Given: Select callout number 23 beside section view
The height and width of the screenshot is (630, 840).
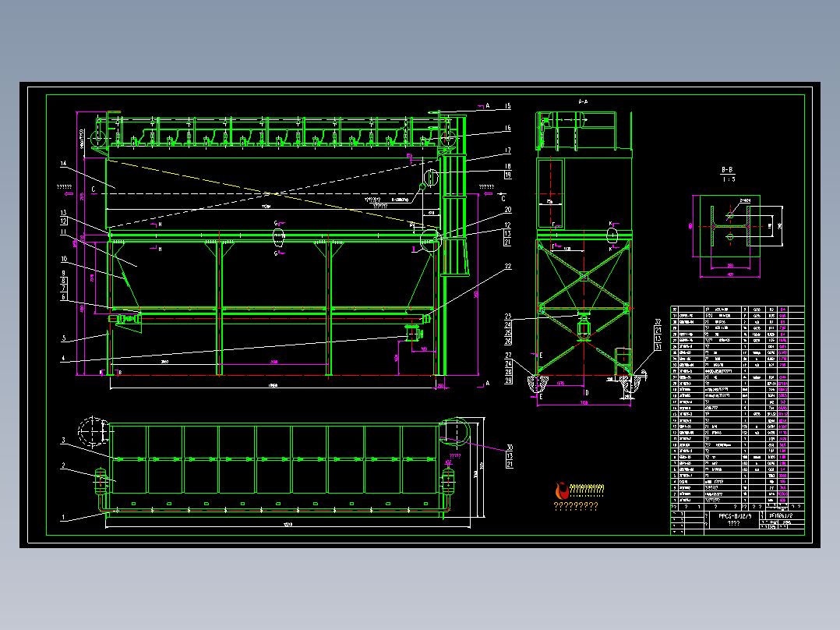Looking at the screenshot, I should coord(508,317).
